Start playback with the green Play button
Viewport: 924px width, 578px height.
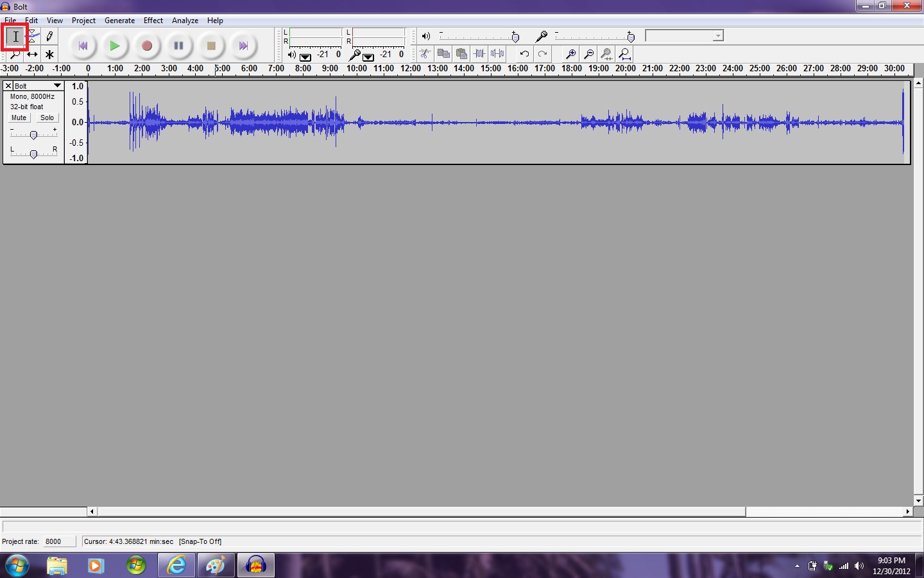[x=115, y=46]
